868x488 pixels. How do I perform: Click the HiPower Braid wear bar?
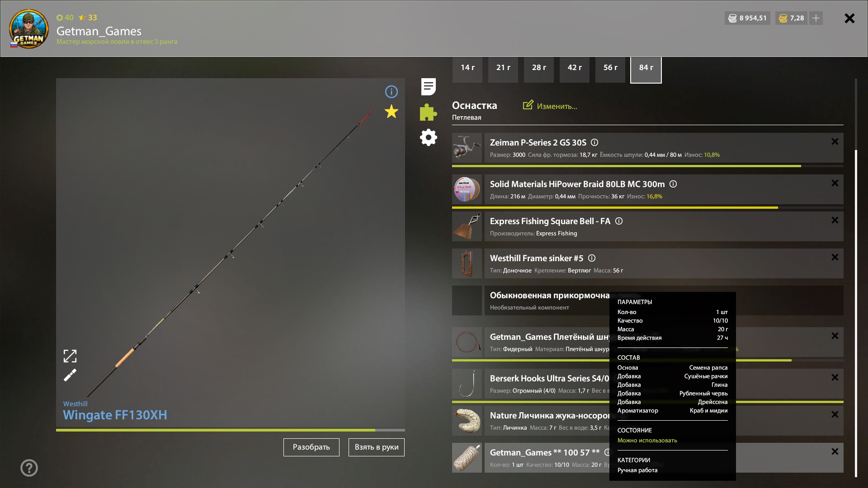pos(648,208)
